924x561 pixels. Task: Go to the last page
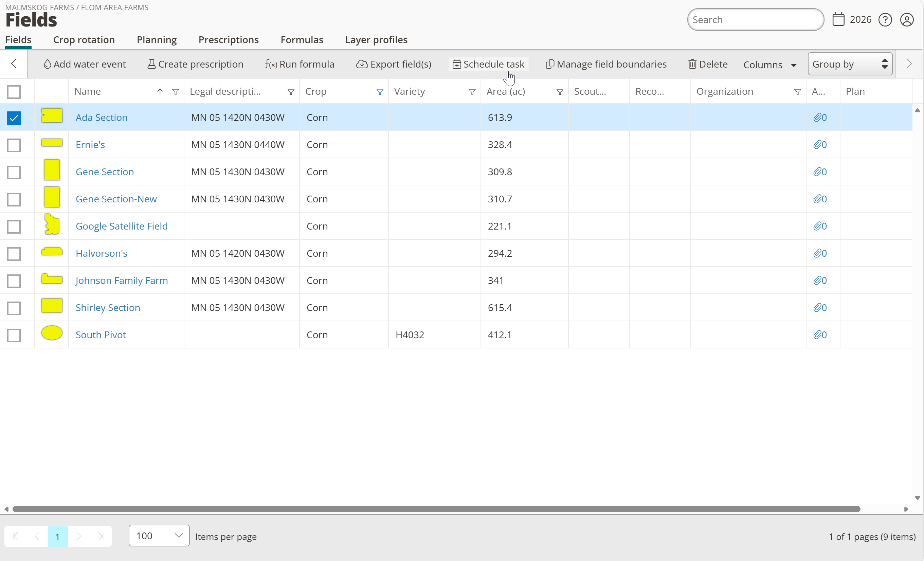point(101,536)
